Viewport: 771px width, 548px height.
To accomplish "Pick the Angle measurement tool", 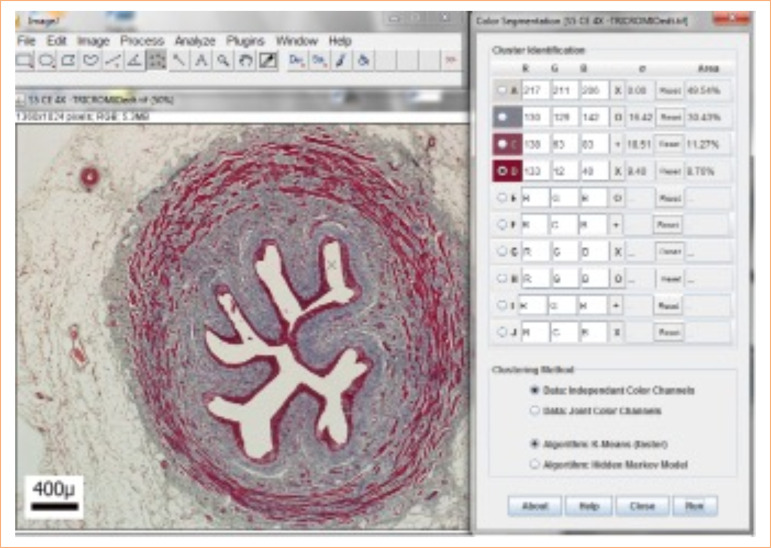I will coord(134,61).
